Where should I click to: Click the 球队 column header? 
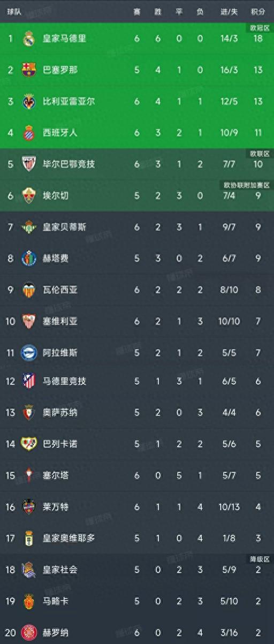point(14,12)
